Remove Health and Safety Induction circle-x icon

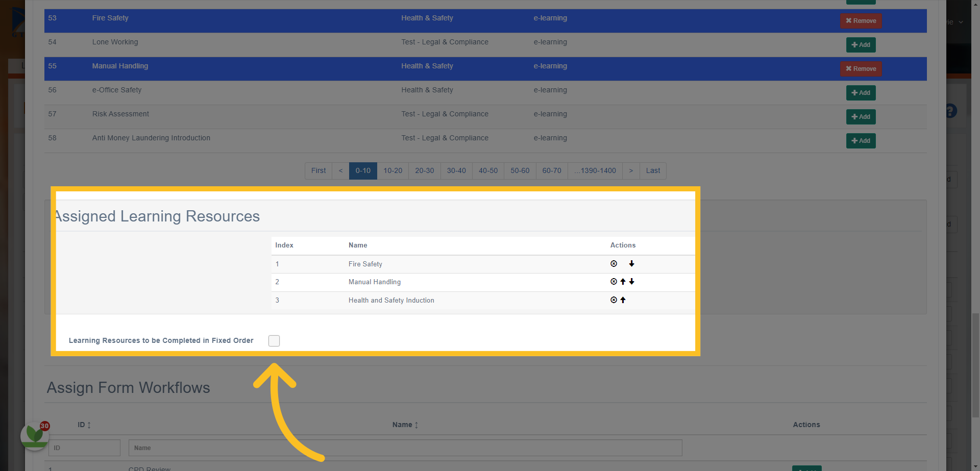pos(614,300)
